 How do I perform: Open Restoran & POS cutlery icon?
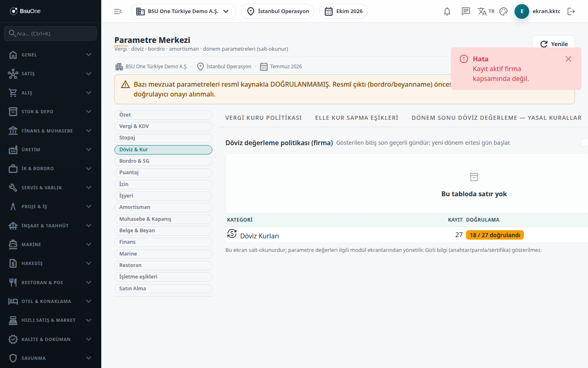click(x=13, y=283)
